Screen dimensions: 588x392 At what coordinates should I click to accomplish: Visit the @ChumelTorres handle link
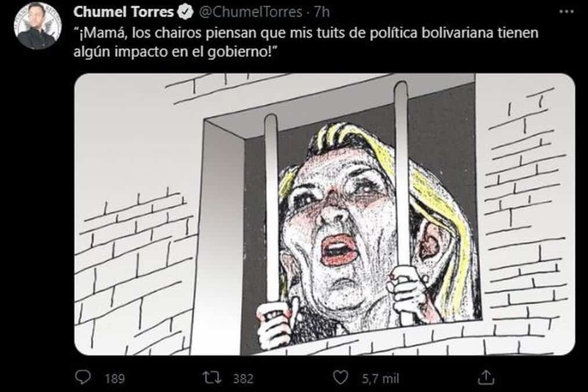click(x=250, y=12)
